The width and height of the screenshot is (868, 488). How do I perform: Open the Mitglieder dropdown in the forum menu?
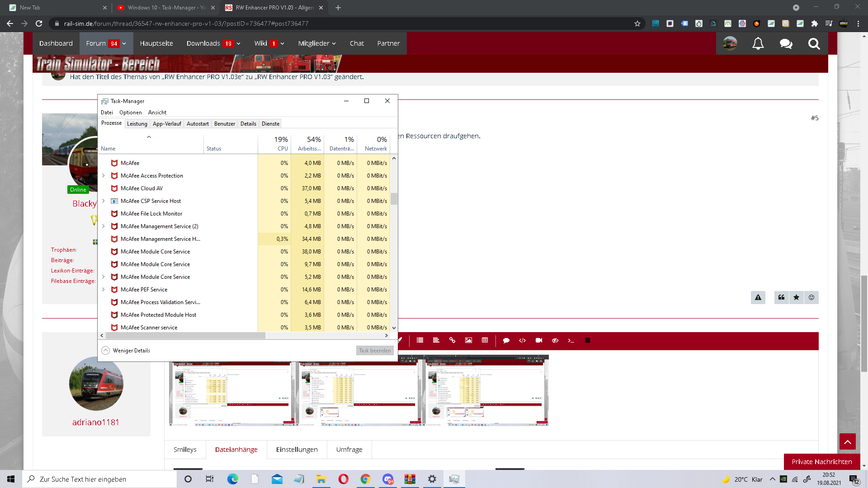pos(316,43)
